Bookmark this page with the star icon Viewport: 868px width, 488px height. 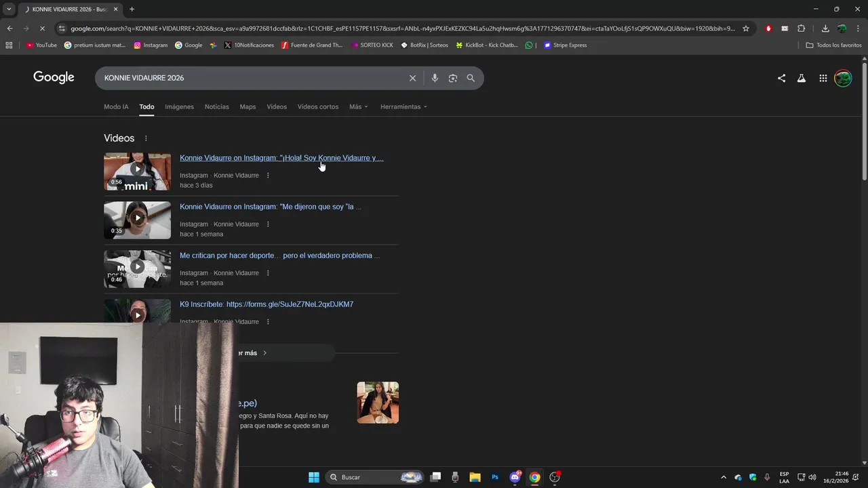click(746, 28)
